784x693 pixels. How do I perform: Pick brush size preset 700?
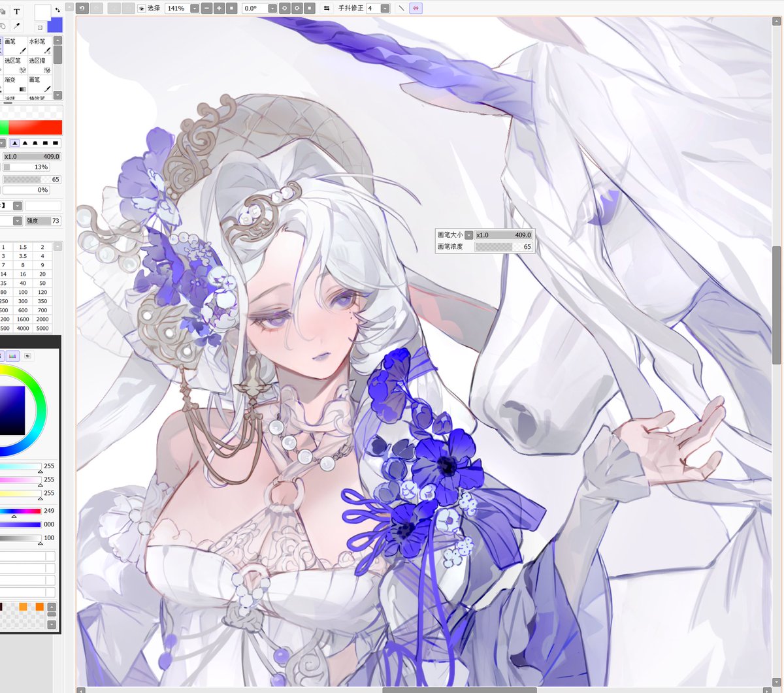pos(42,310)
